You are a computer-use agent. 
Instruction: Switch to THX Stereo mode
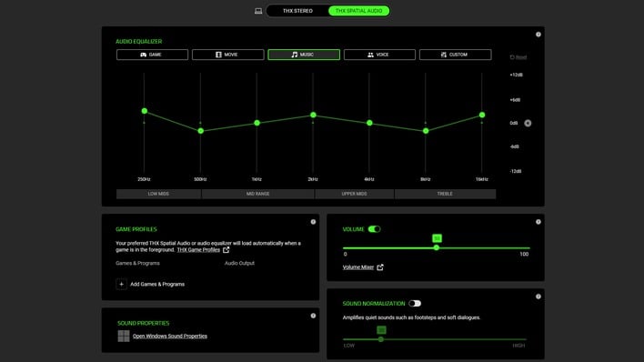click(297, 11)
